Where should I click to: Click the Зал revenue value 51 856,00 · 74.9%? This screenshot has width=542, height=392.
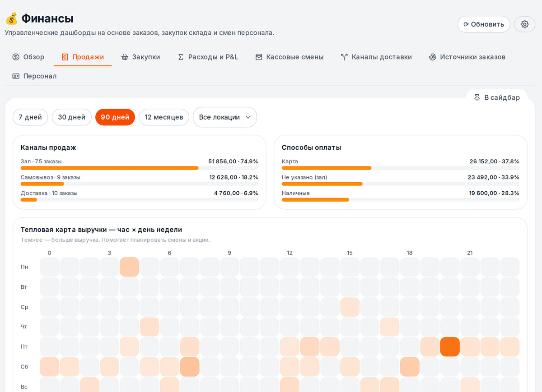[233, 161]
